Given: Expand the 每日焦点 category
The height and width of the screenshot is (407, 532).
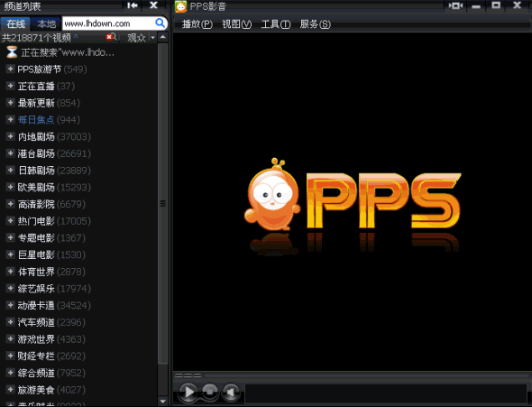Looking at the screenshot, I should [10, 119].
